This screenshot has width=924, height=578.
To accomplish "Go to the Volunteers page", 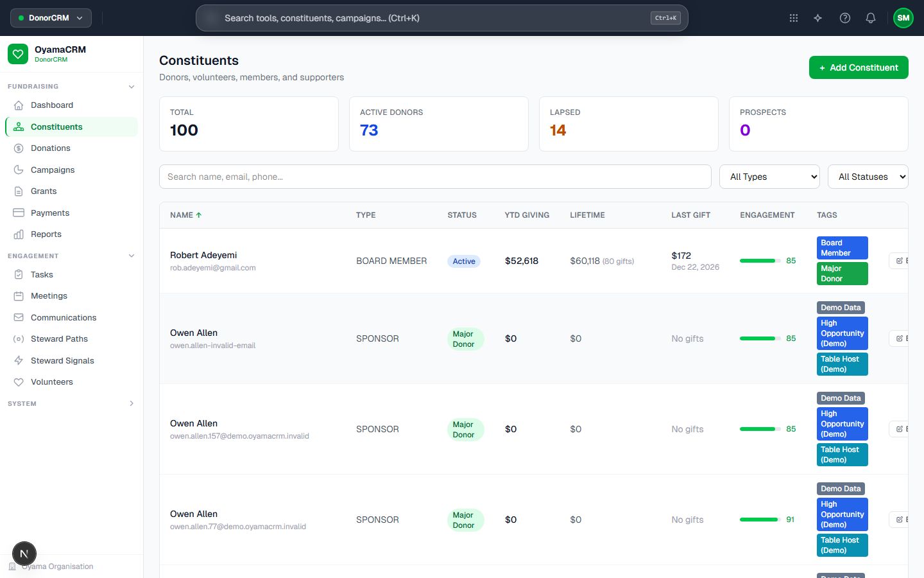I will 71,382.
